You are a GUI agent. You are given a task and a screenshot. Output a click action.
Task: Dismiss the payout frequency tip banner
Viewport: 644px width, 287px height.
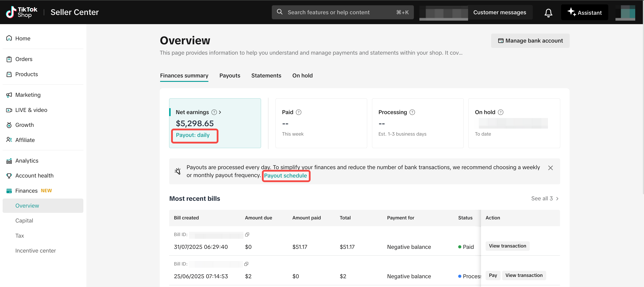pyautogui.click(x=550, y=168)
